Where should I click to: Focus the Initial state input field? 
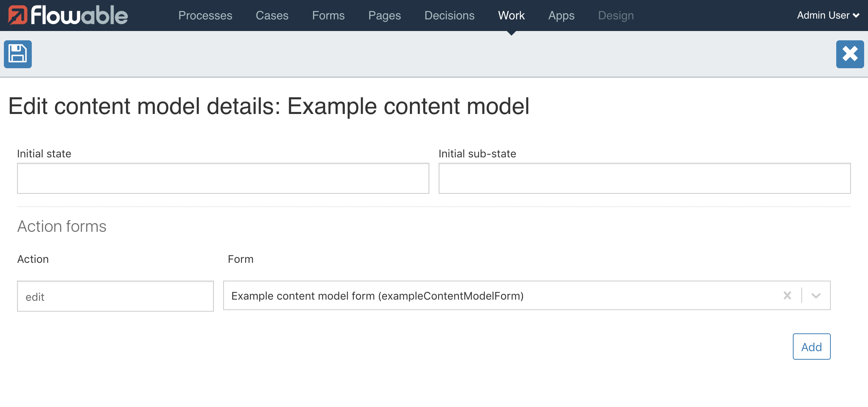(222, 178)
